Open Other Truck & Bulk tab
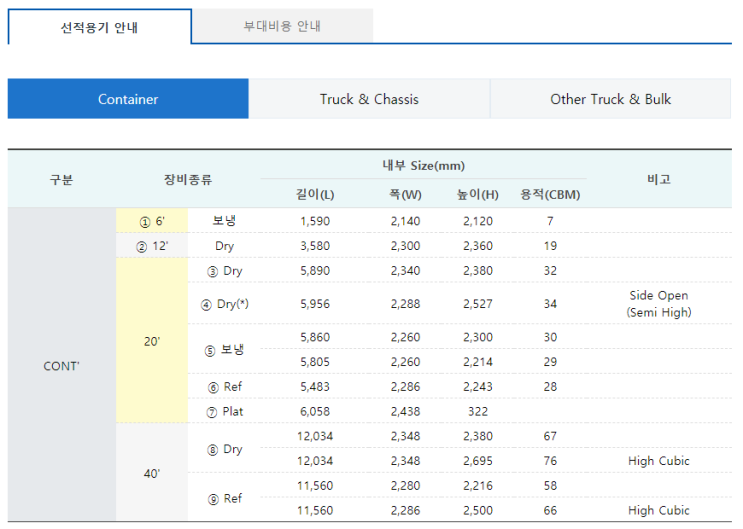 pos(610,99)
